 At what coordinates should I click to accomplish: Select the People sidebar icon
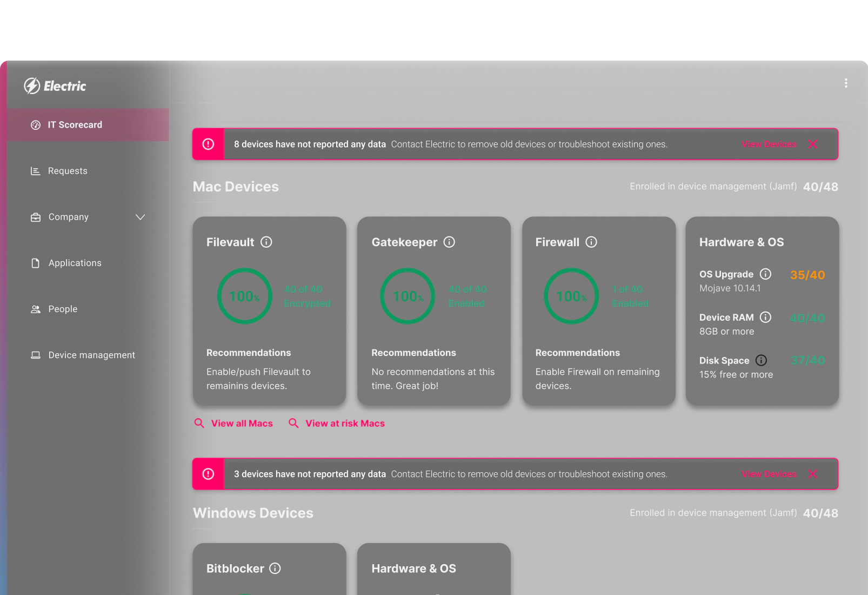(35, 309)
